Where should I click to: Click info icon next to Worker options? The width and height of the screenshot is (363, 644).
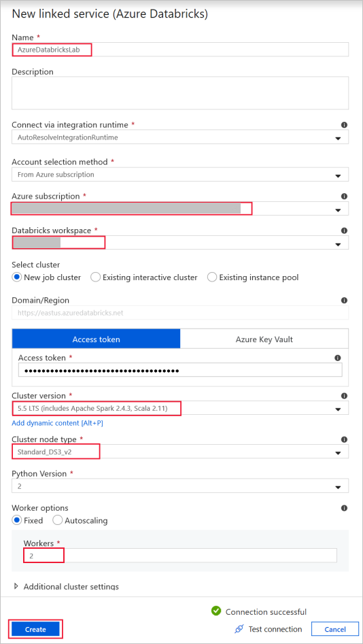pos(344,508)
